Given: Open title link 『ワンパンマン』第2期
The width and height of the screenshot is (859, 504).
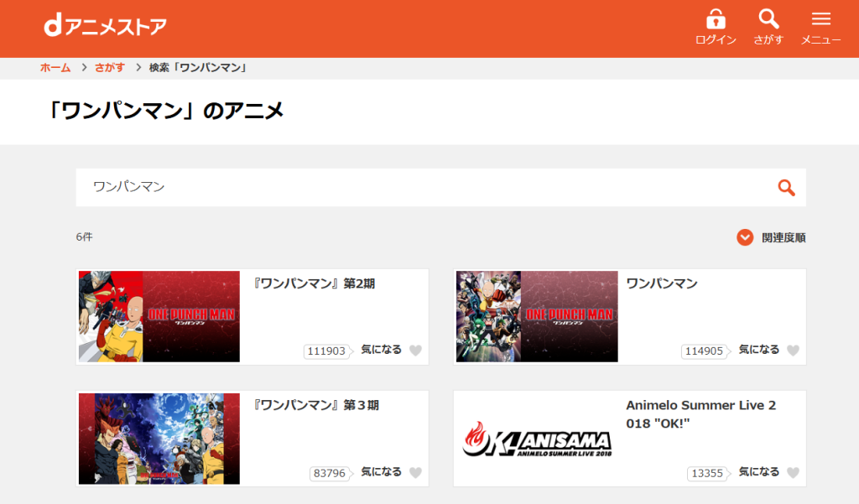Looking at the screenshot, I should coord(315,283).
